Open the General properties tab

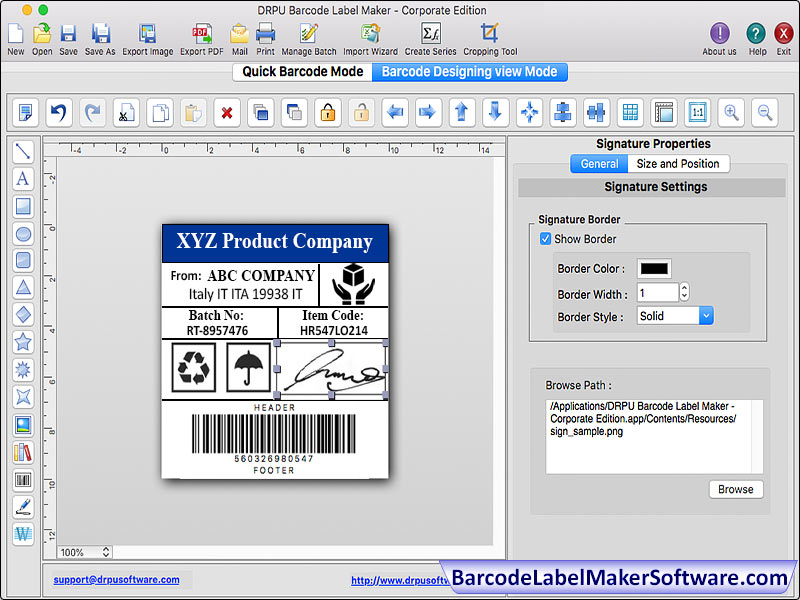click(x=599, y=164)
